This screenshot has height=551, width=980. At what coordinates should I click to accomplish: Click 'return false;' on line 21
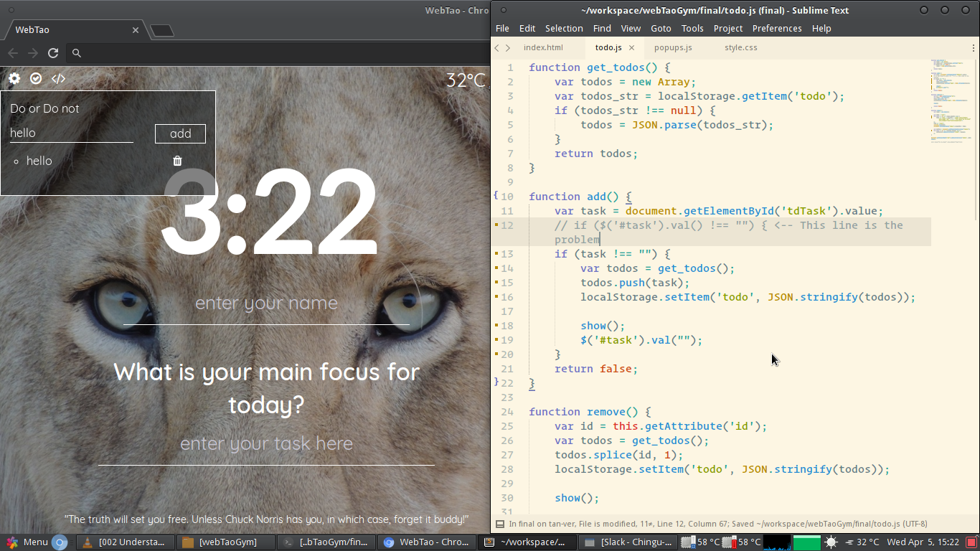tap(596, 369)
